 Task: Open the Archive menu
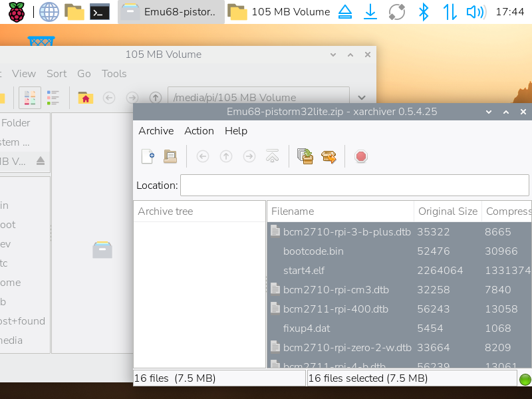[156, 131]
